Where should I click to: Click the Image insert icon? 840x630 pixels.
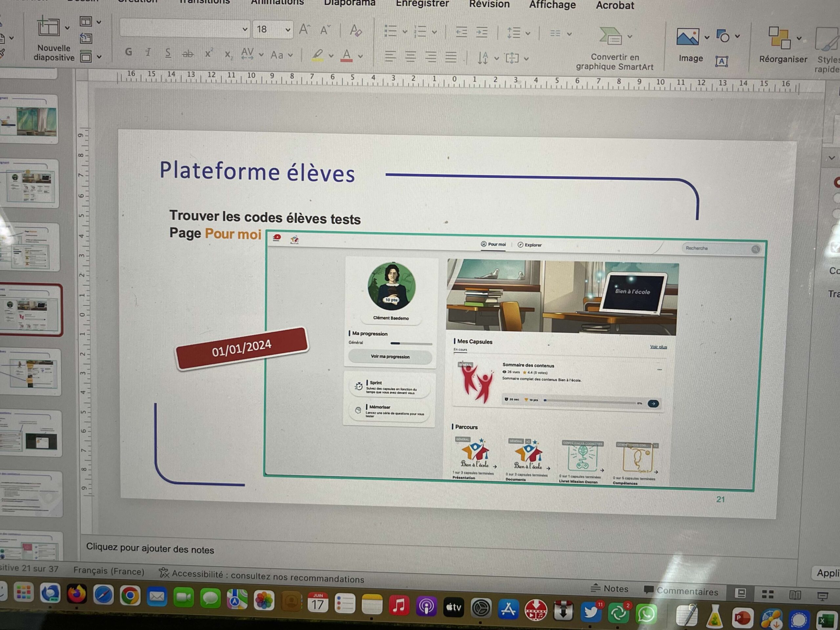687,37
